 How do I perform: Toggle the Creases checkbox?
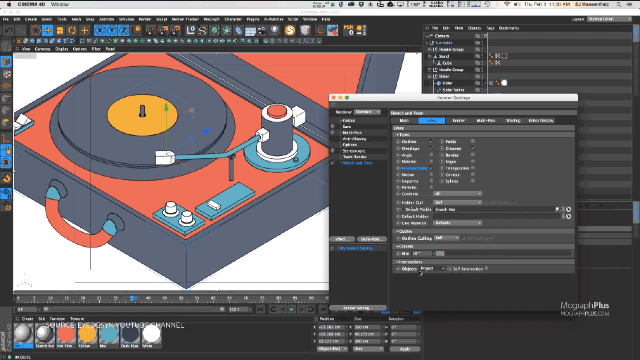473,148
